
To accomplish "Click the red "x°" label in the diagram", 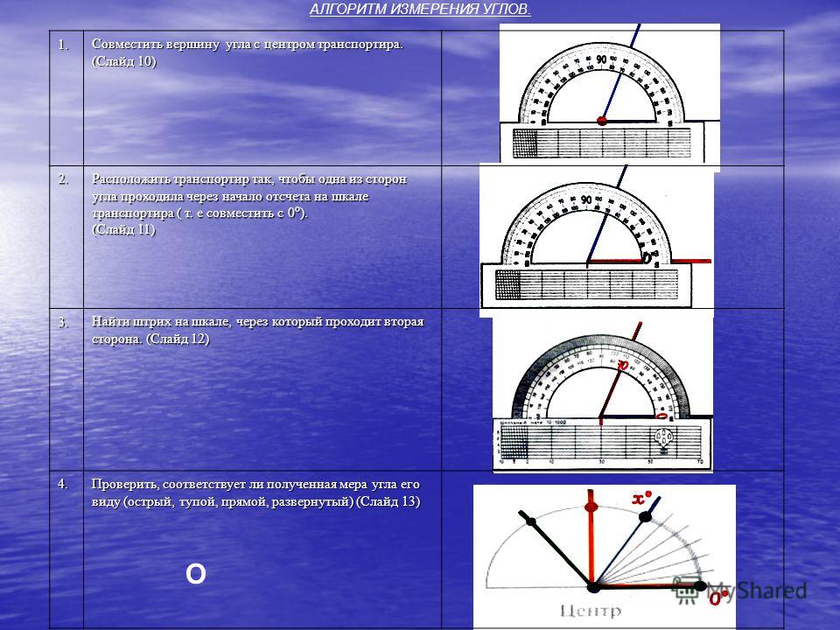I will [x=641, y=498].
